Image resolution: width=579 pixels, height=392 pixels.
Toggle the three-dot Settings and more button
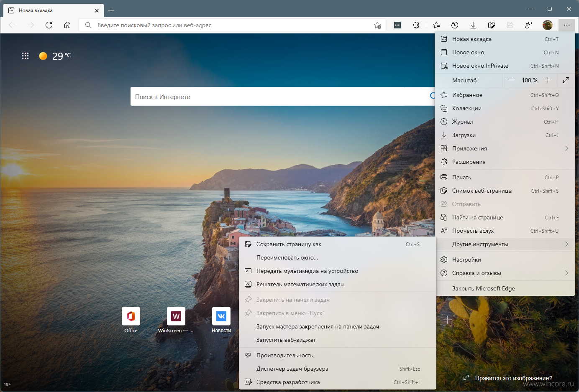(566, 25)
